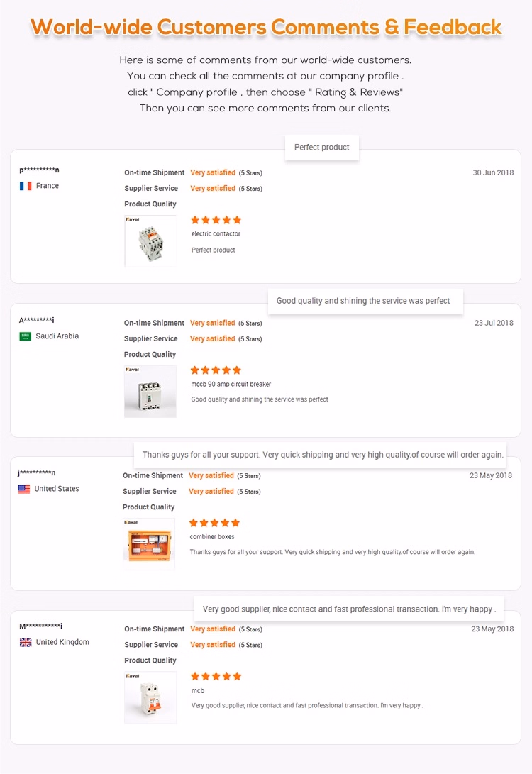532x774 pixels.
Task: Click the star rating above combiner boxes
Action: point(215,523)
